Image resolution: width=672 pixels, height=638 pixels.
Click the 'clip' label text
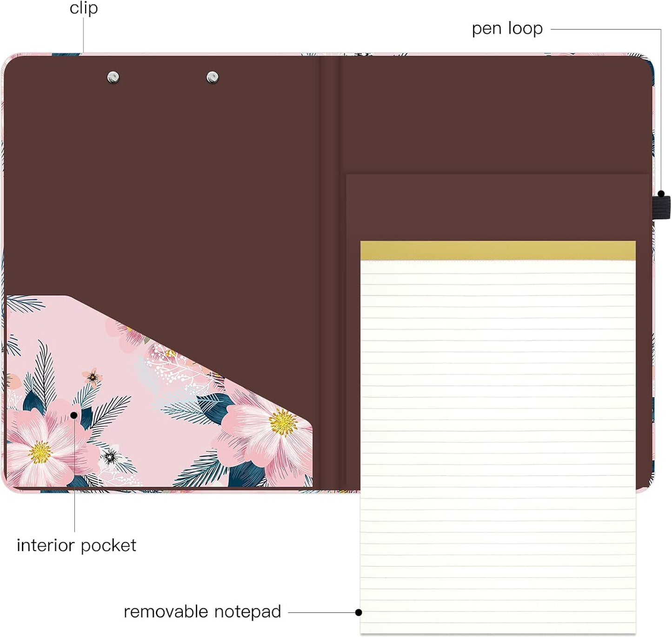pos(84,8)
